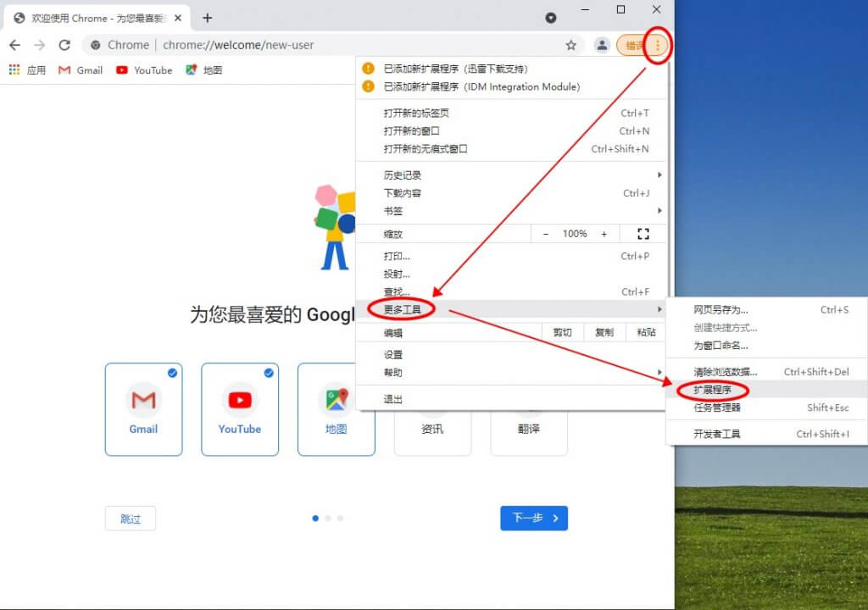Click 复制 in the edit row

click(604, 332)
